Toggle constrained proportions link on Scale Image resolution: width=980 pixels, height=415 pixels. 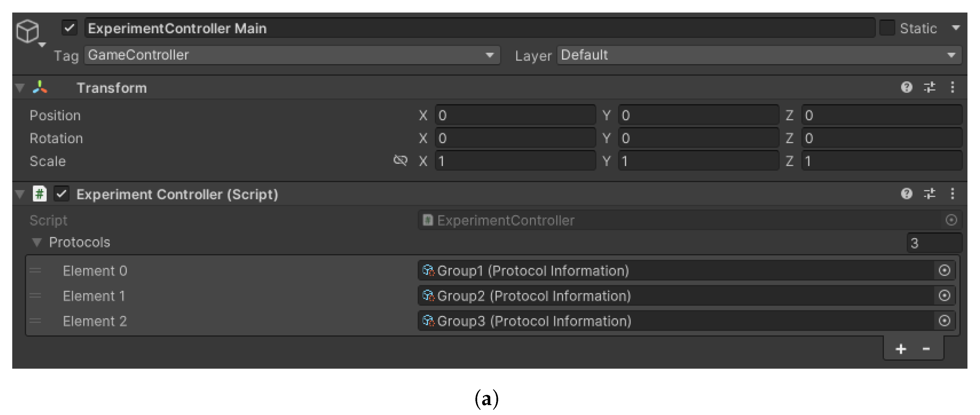(x=400, y=160)
